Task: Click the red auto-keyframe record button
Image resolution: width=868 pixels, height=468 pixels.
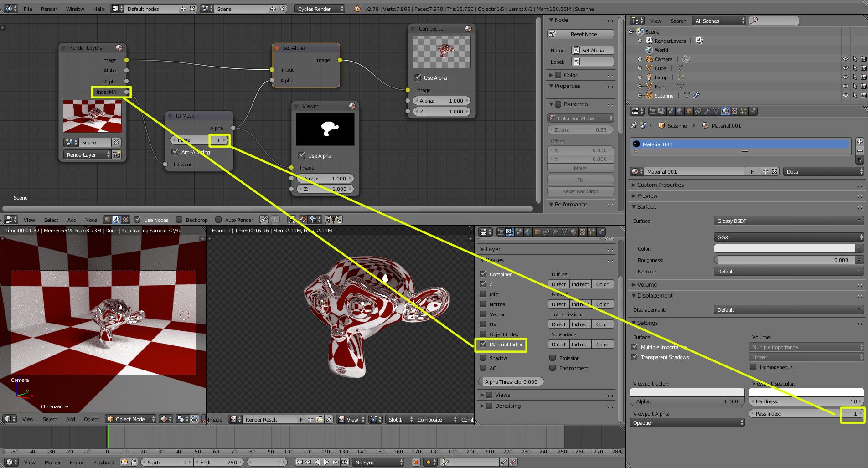Action: (x=416, y=462)
